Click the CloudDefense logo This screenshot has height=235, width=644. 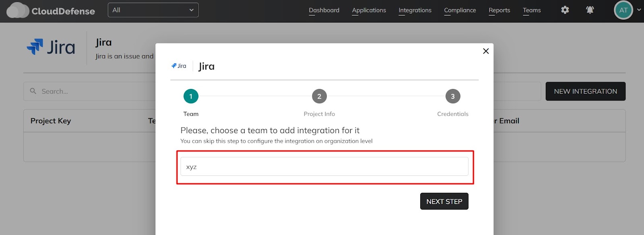coord(51,11)
